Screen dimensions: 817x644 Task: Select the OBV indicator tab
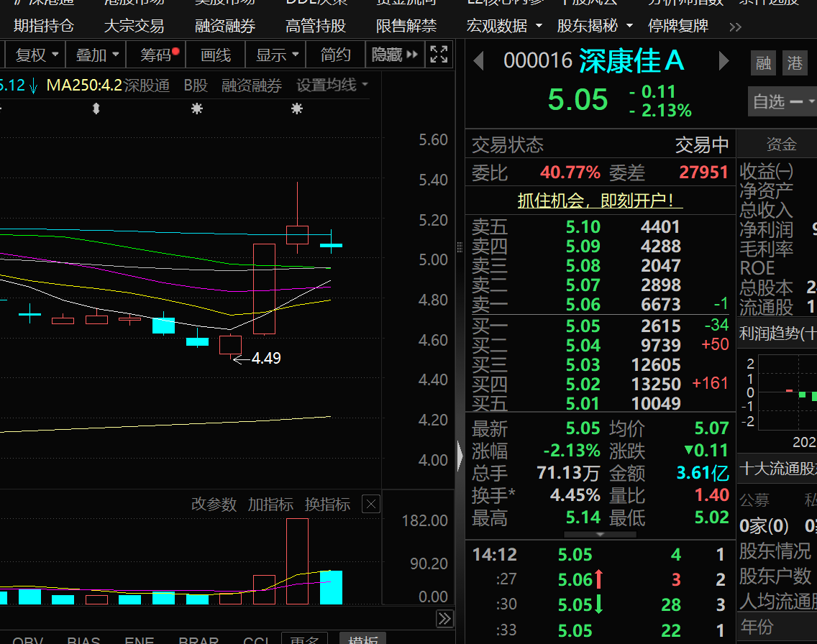click(27, 640)
